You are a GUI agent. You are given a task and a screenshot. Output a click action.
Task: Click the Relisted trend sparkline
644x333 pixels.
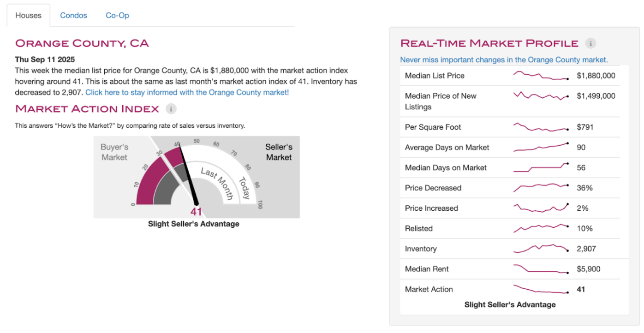(x=540, y=228)
